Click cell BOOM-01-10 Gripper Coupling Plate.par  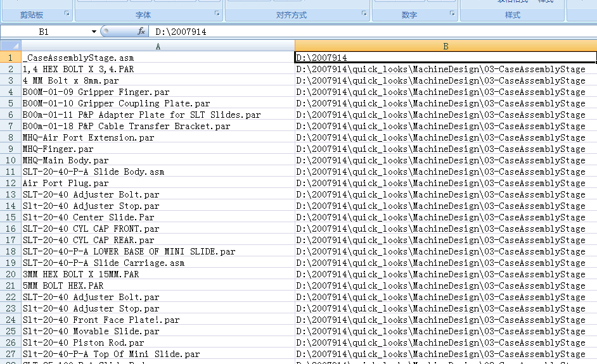[x=158, y=103]
